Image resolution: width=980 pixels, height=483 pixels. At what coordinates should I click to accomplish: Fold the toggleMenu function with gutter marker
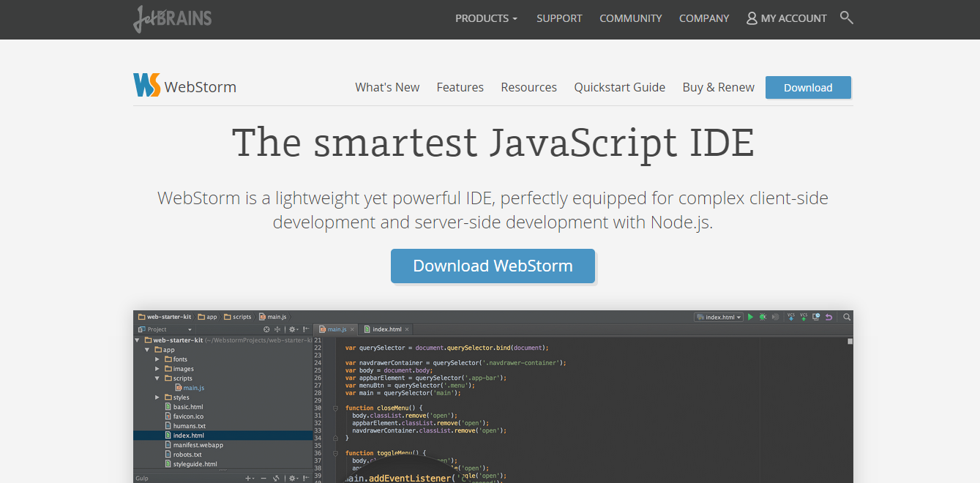[335, 453]
